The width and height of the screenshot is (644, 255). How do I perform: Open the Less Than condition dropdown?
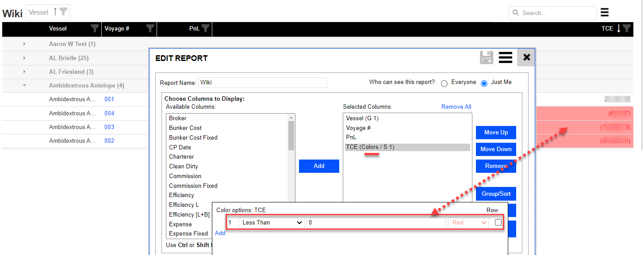click(271, 222)
